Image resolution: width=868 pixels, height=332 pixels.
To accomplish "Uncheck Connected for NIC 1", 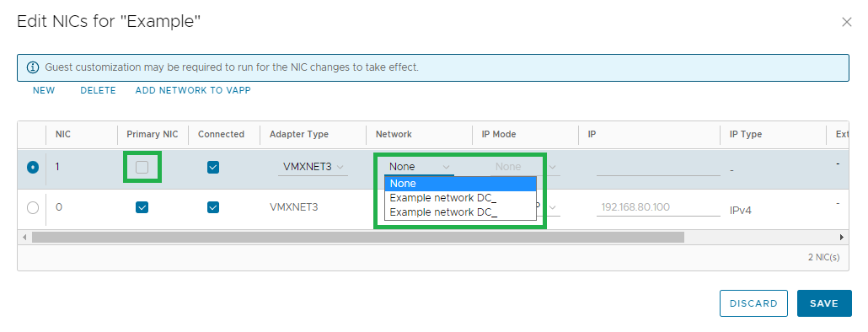I will [x=213, y=167].
